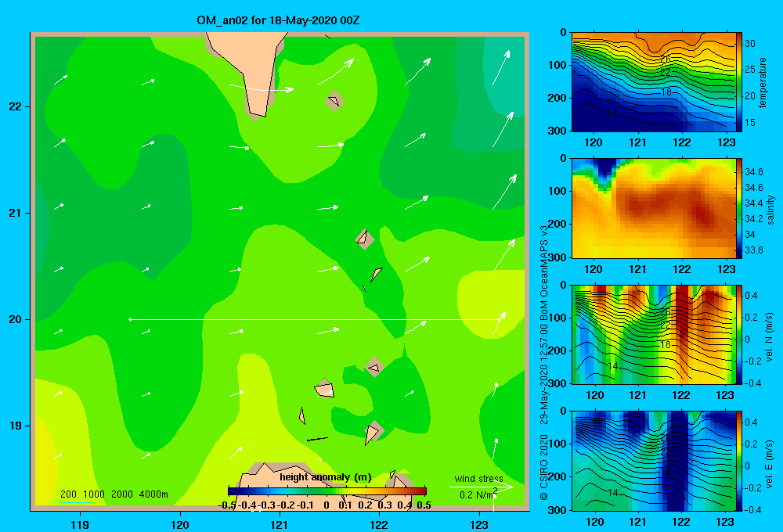Click the 0.5 tick on height anomaly bar

click(424, 505)
